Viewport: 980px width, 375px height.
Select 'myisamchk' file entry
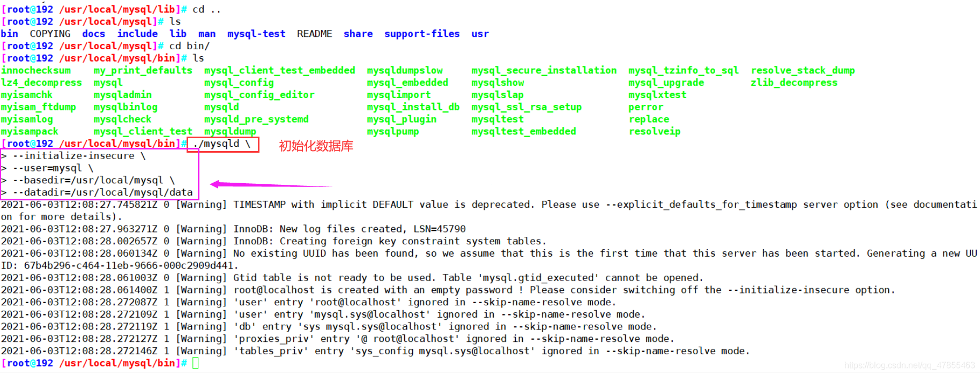[27, 95]
